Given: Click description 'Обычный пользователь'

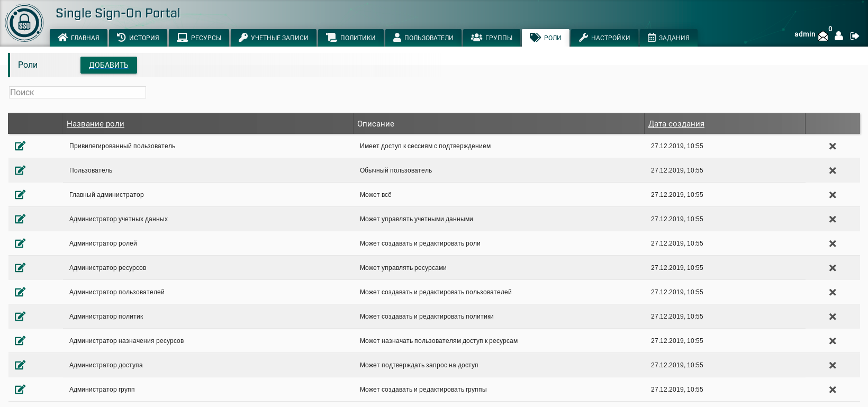Looking at the screenshot, I should tap(396, 170).
